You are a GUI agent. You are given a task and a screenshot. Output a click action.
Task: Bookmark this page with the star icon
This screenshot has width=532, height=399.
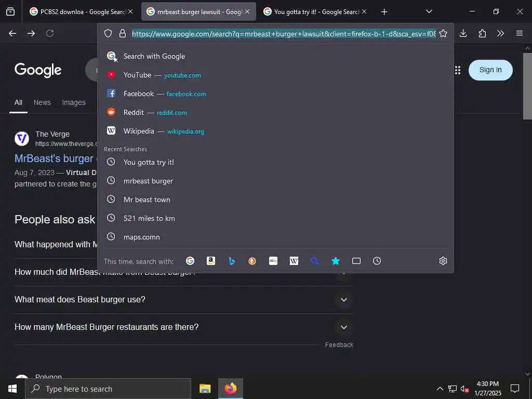pyautogui.click(x=443, y=33)
